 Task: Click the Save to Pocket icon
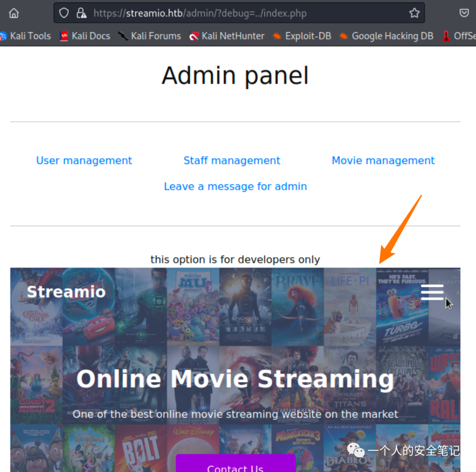tap(464, 13)
